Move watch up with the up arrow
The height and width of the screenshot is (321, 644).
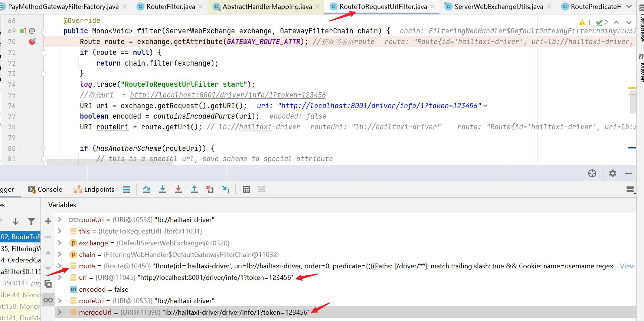48,253
